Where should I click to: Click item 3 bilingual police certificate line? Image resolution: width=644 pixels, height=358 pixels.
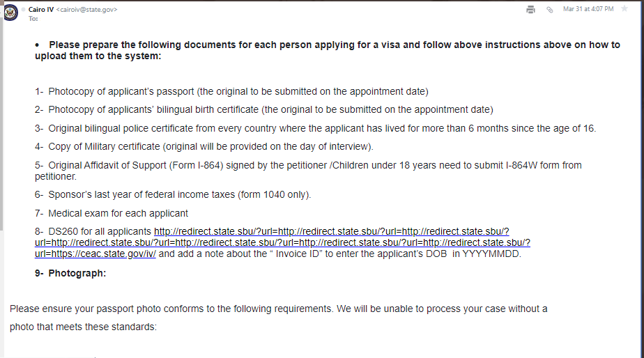click(316, 128)
